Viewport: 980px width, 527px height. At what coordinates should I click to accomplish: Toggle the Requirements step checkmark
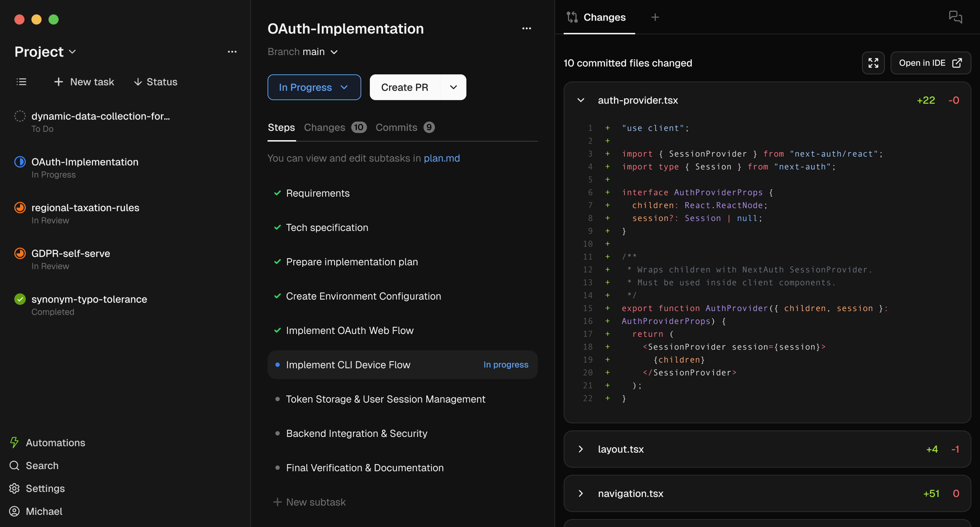277,193
